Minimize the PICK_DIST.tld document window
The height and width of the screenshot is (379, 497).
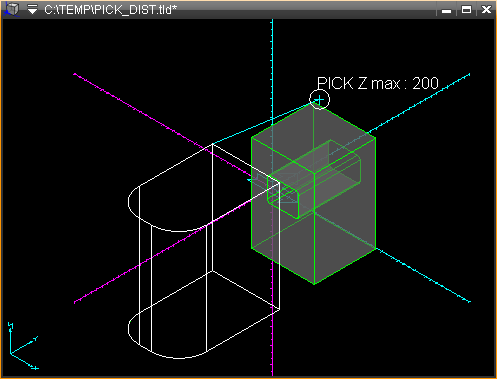pyautogui.click(x=446, y=10)
